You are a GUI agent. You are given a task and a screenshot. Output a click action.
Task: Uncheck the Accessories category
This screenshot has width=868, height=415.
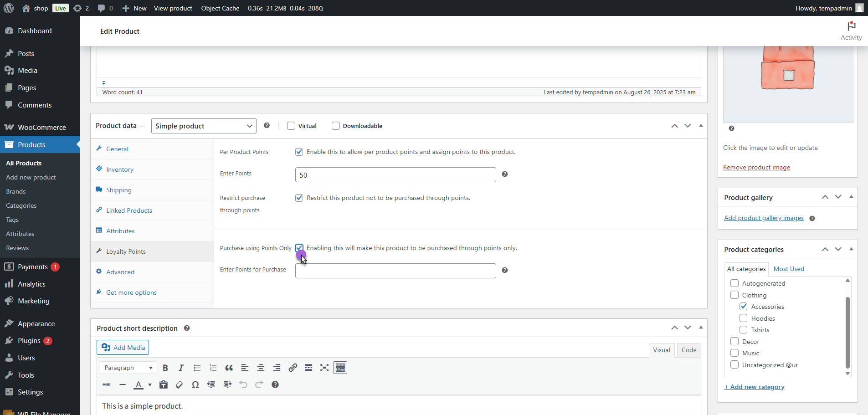[x=744, y=307]
